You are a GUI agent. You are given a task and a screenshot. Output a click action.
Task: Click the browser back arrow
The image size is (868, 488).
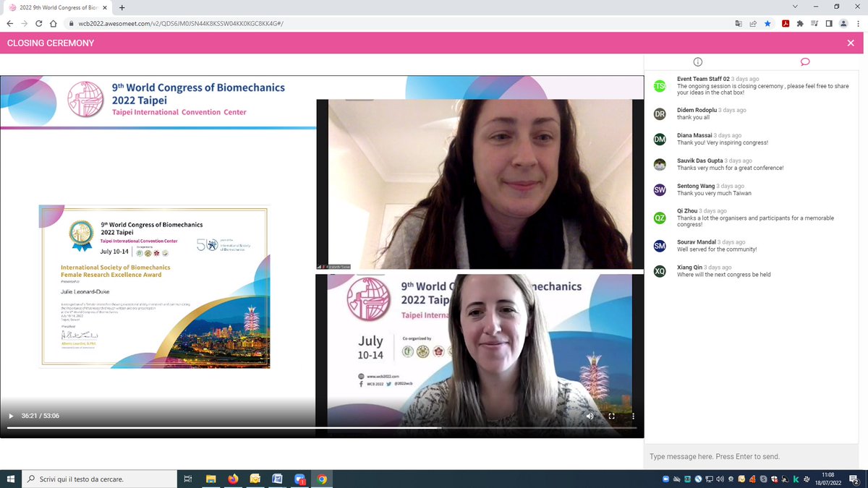(9, 23)
